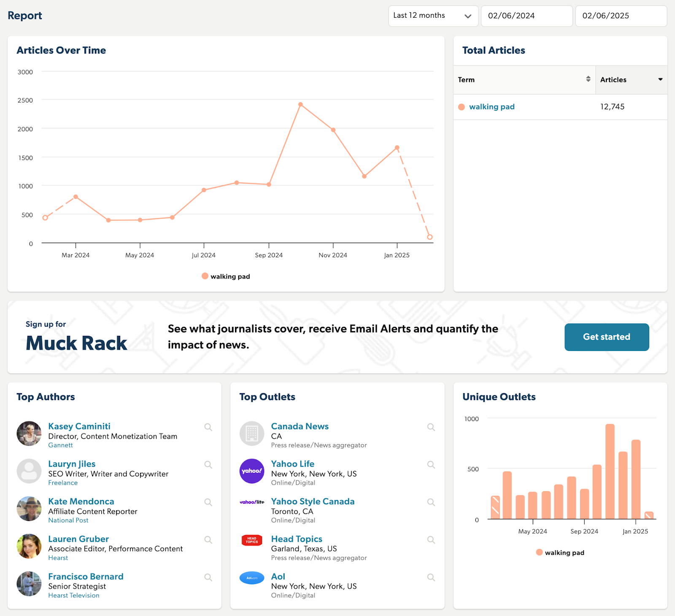
Task: Click magnifier icon next to Francisco Bernard
Action: (x=208, y=577)
